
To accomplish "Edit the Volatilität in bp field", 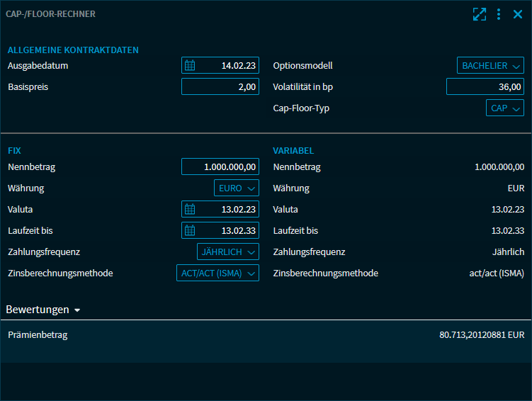I will [x=485, y=87].
